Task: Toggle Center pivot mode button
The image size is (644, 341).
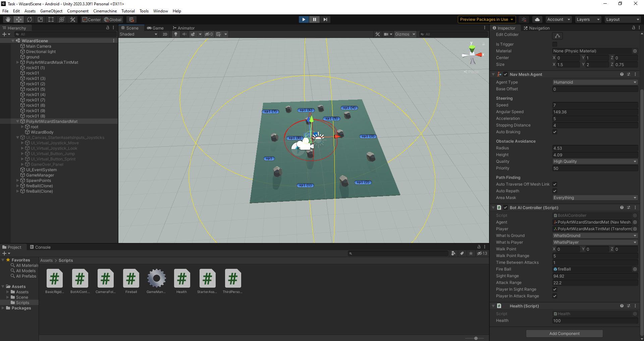Action: click(x=92, y=19)
